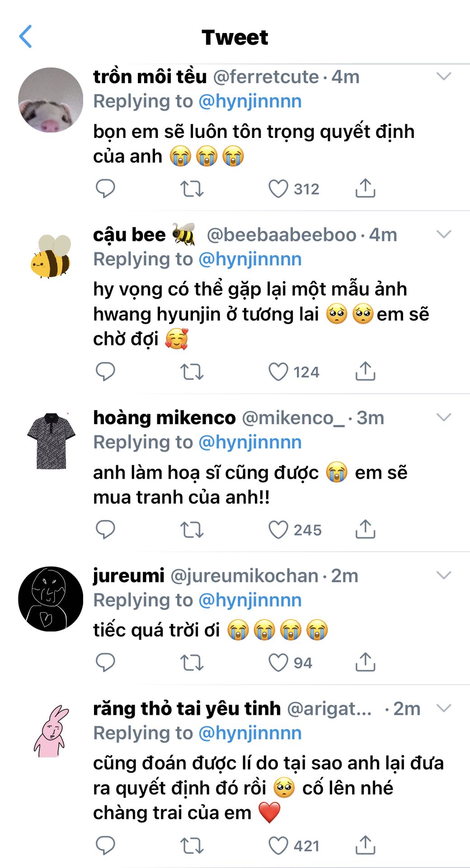
Task: View the ferret profile picture
Action: coord(51,100)
